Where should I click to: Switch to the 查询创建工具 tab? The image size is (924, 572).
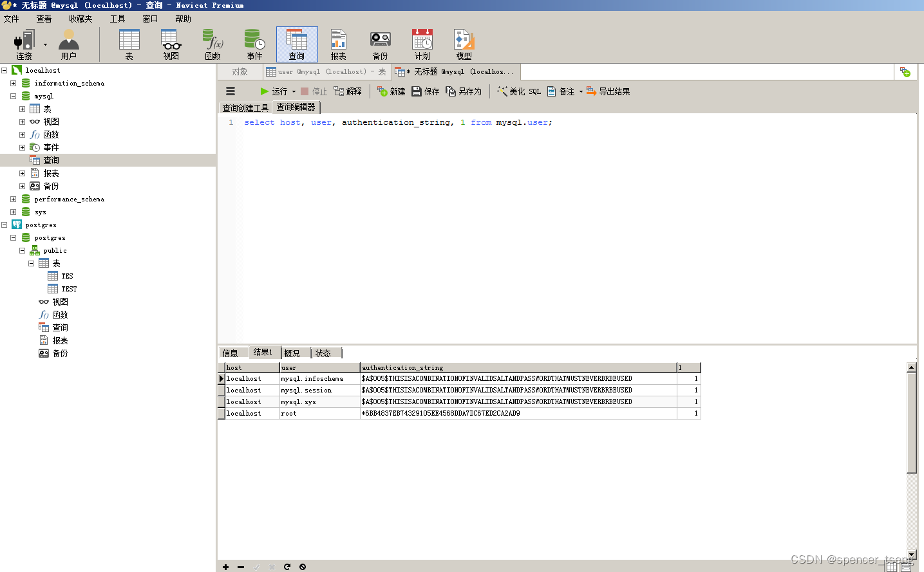(x=246, y=107)
